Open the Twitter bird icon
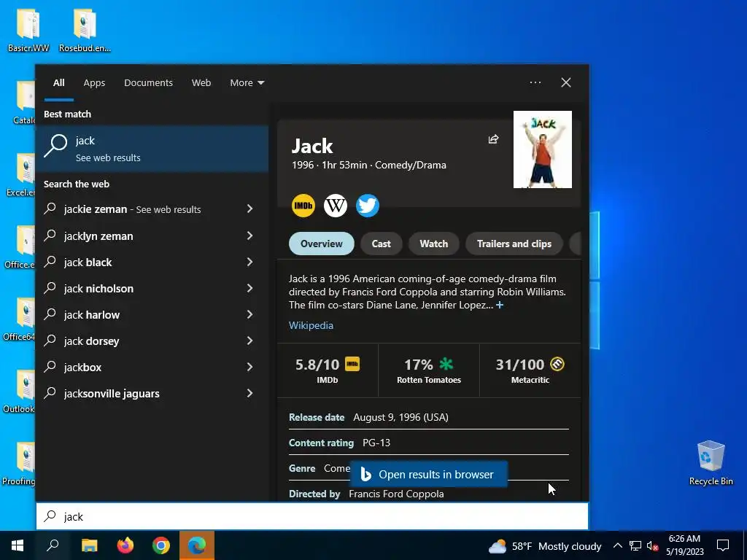Image resolution: width=747 pixels, height=560 pixels. point(368,206)
